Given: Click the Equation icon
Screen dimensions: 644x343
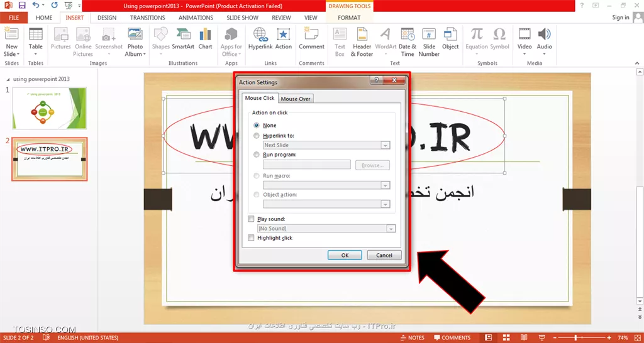Looking at the screenshot, I should 477,35.
